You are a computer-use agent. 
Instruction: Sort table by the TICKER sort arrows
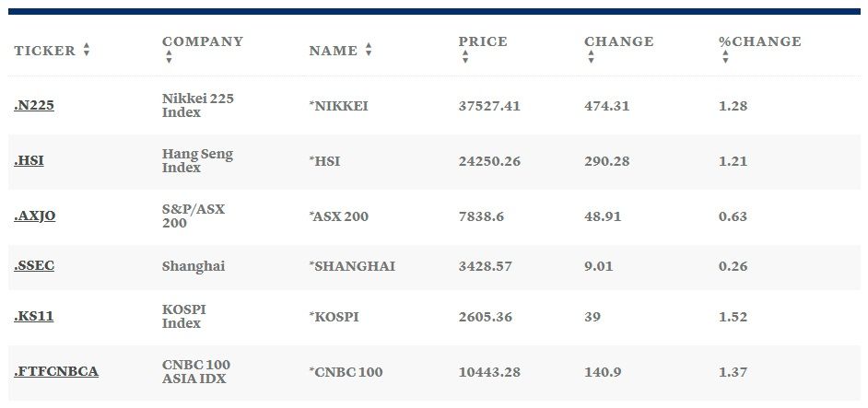tap(87, 50)
